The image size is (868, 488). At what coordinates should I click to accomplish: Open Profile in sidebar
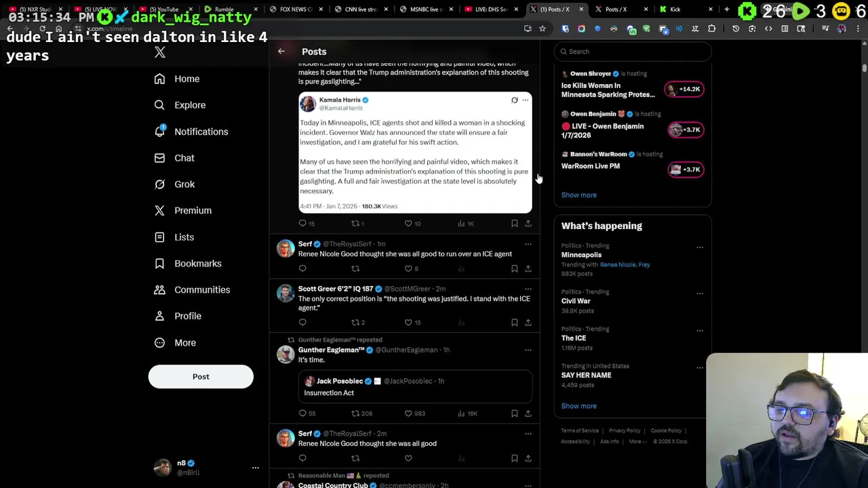point(178,317)
